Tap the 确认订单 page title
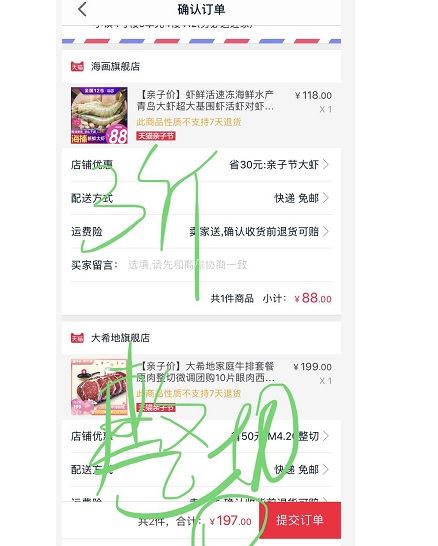Screen dimensions: 438x546 tap(201, 9)
